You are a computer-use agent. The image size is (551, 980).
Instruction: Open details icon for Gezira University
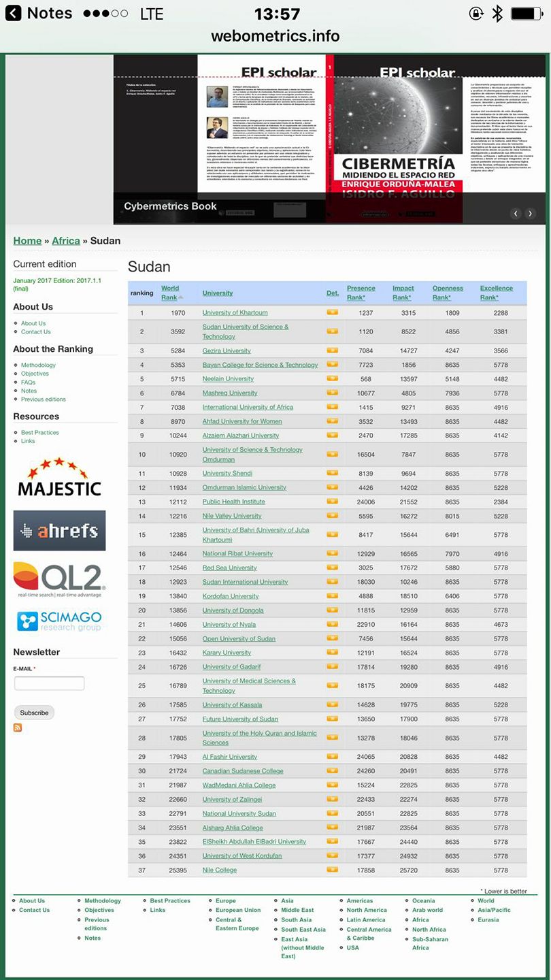coord(332,350)
